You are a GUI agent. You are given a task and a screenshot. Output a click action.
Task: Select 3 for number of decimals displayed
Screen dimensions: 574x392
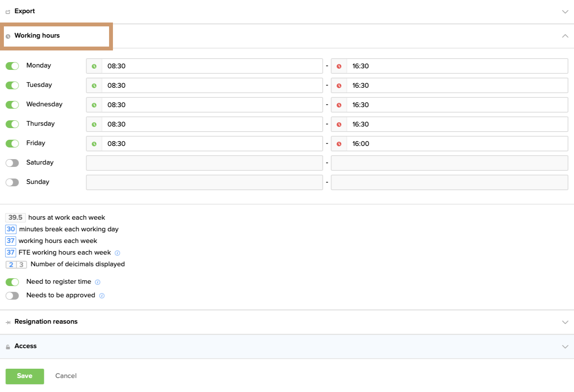(21, 265)
